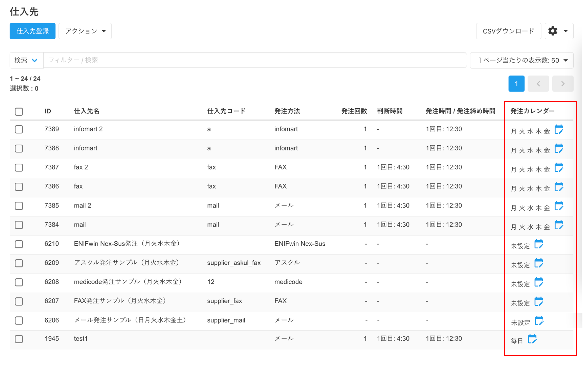Click supplier name mail 2
The image size is (588, 367).
[x=83, y=206]
